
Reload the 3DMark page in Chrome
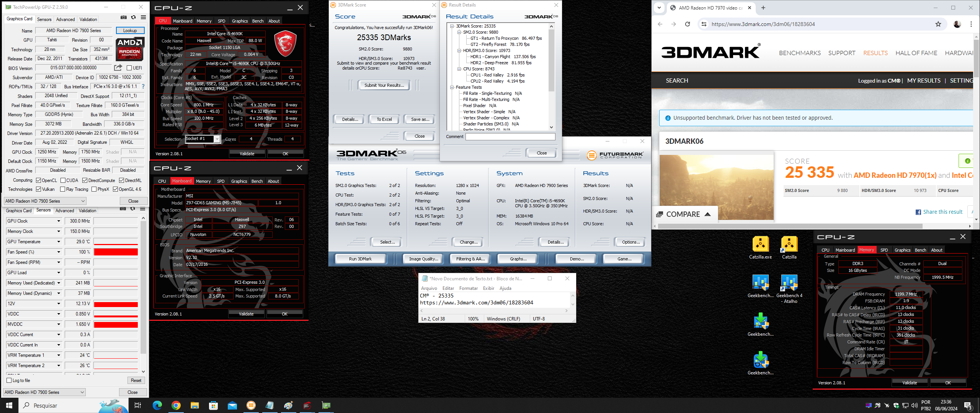tap(688, 24)
